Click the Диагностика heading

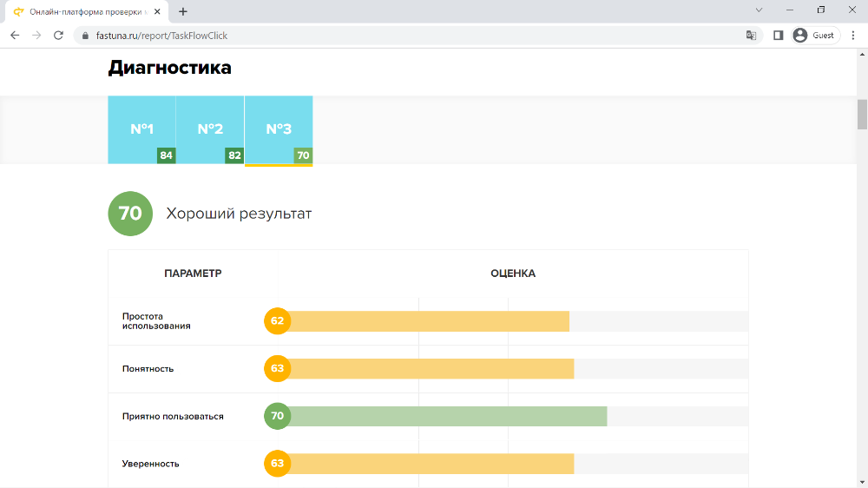point(169,68)
